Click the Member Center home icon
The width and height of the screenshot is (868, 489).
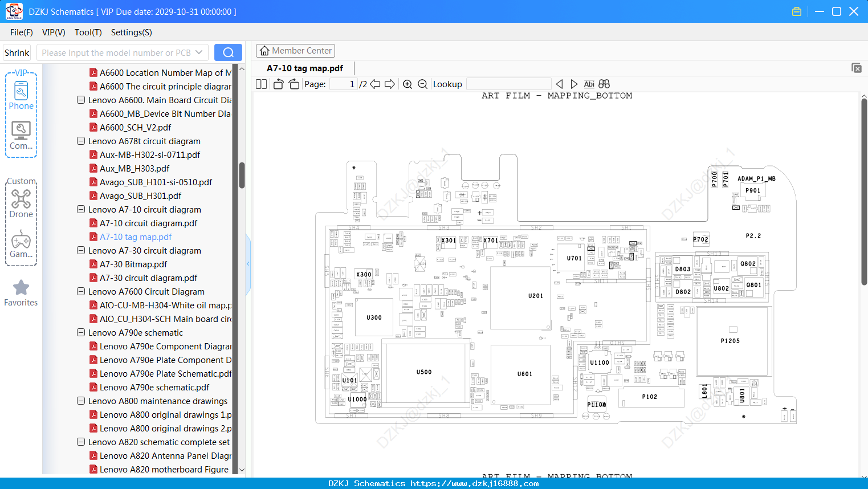click(x=264, y=51)
